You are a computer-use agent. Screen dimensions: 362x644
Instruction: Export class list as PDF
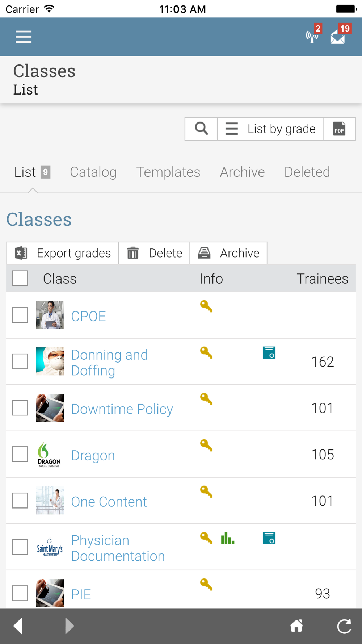pos(339,129)
